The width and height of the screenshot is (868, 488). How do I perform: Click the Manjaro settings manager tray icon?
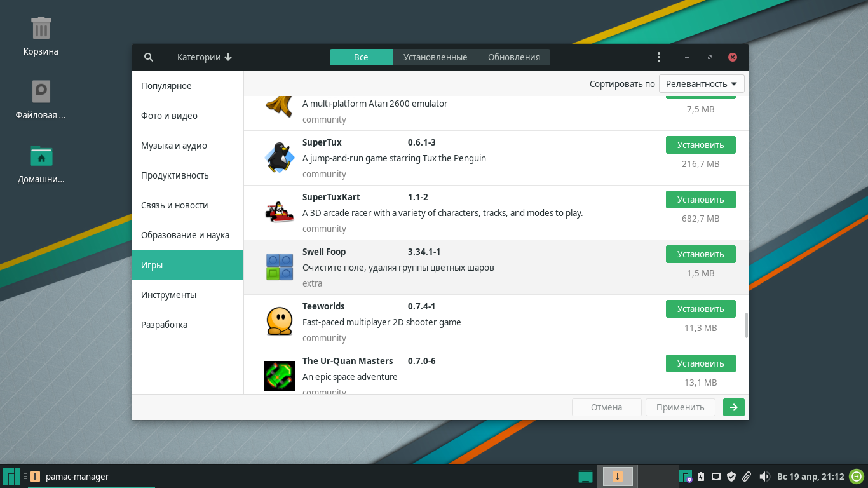click(686, 477)
